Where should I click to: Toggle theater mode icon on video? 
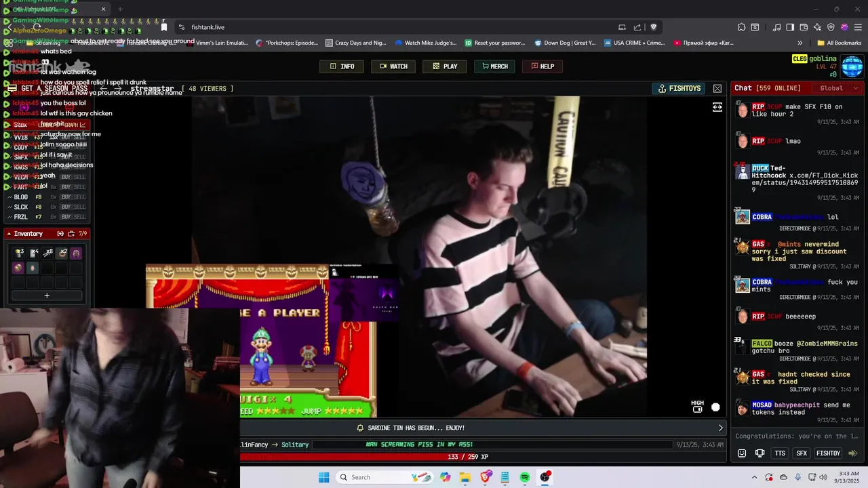click(717, 107)
